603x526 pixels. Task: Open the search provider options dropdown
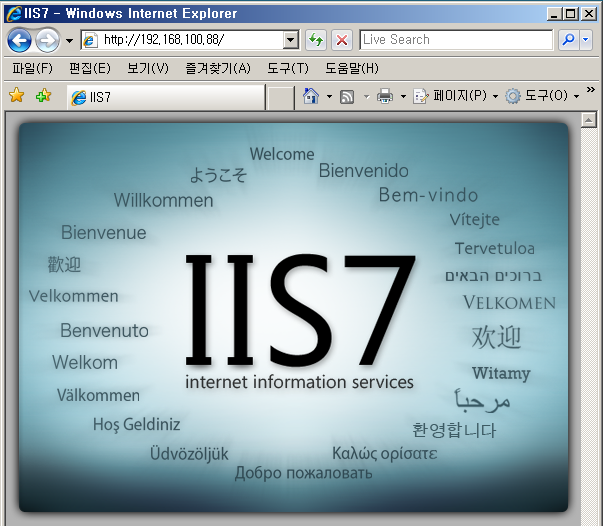point(586,40)
